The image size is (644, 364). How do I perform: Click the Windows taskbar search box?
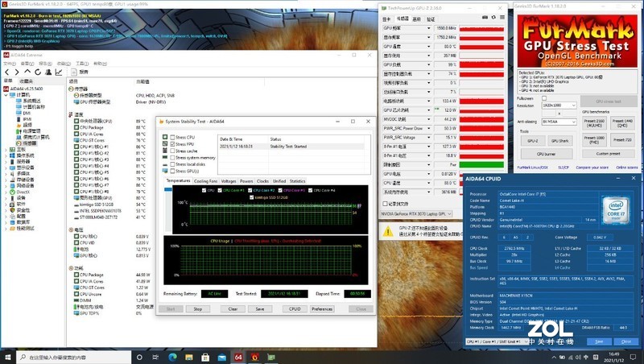coord(73,357)
